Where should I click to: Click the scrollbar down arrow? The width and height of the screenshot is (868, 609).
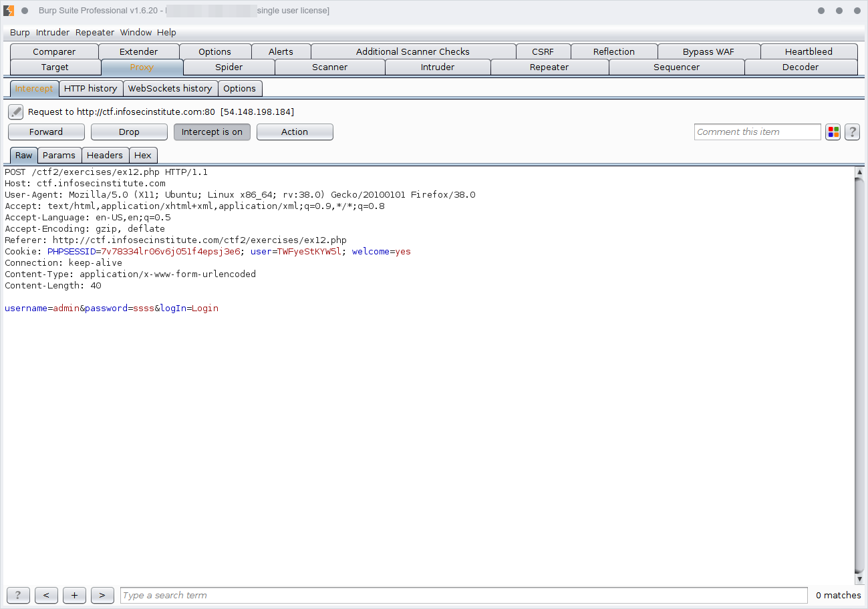[x=860, y=579]
